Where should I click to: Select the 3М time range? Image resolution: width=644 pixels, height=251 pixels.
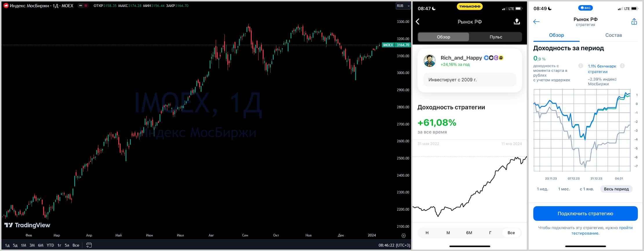(32, 245)
